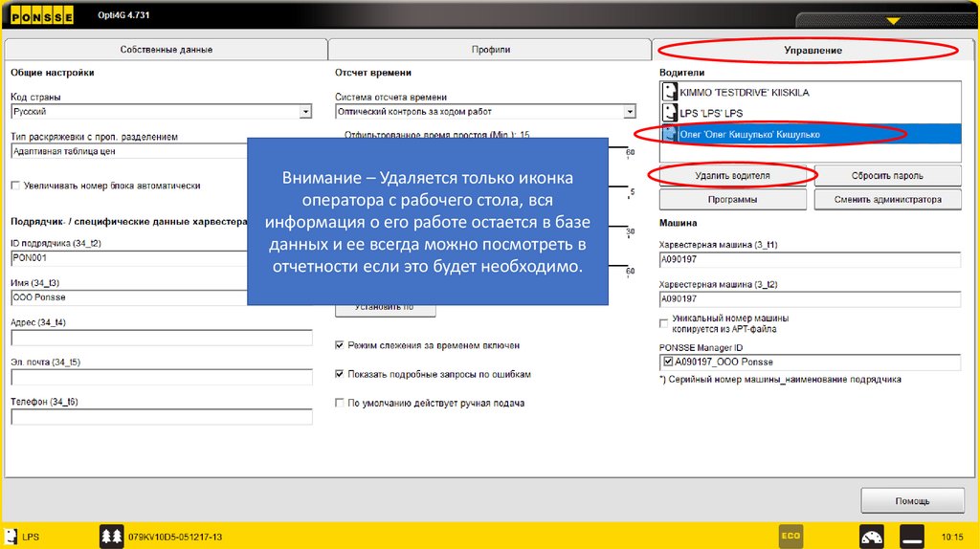
Task: Click the Олег driver avatar icon
Action: click(x=670, y=134)
